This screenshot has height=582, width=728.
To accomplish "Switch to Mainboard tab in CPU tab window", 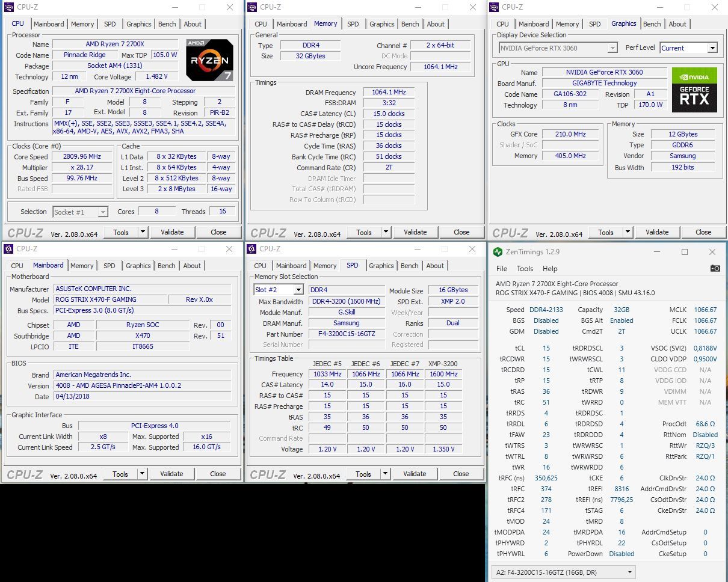I will [49, 24].
